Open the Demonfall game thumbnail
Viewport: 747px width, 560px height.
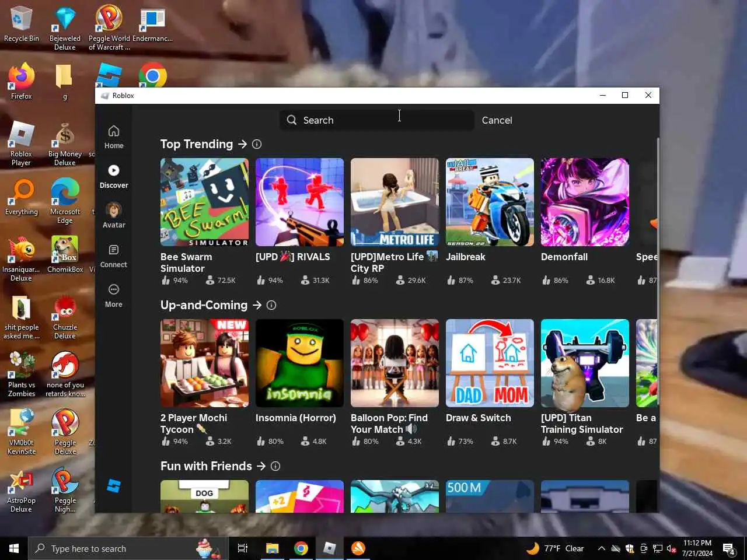pyautogui.click(x=585, y=202)
